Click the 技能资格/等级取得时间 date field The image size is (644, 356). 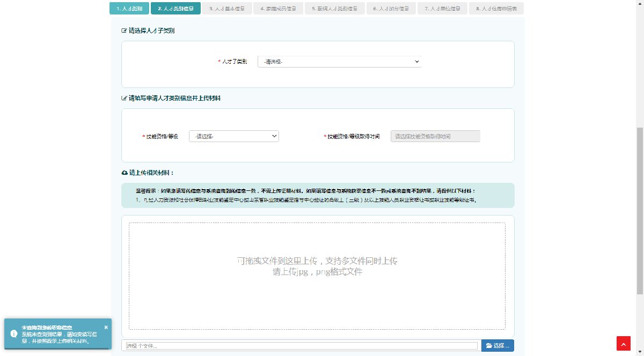click(x=436, y=136)
